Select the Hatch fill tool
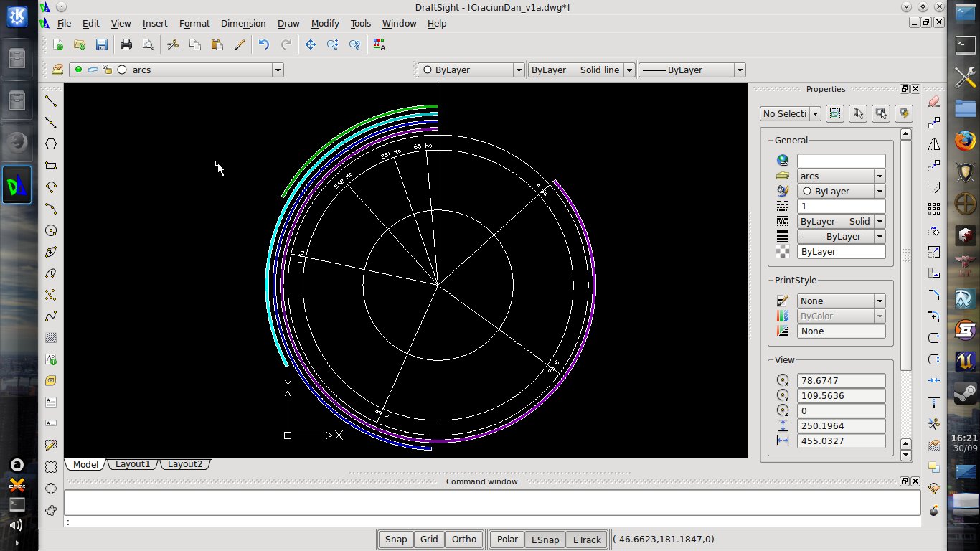The width and height of the screenshot is (980, 551). point(51,338)
